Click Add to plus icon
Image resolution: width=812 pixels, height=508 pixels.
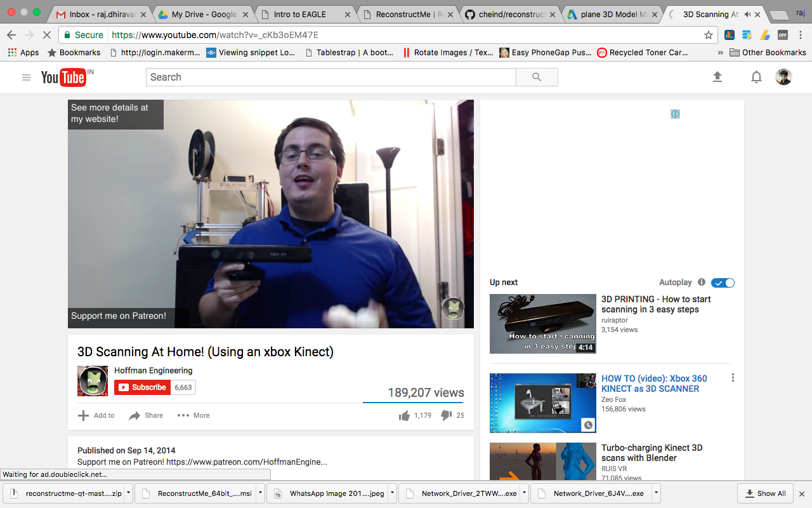point(83,415)
